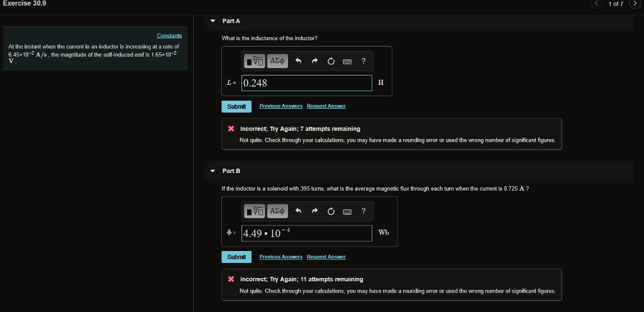This screenshot has width=644, height=312.
Task: Open help in Part A toolbar
Action: (364, 61)
